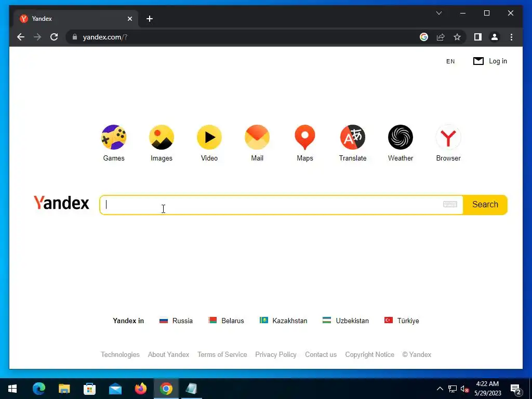Click the Google icon in the address bar
Image resolution: width=532 pixels, height=399 pixels.
pos(424,37)
